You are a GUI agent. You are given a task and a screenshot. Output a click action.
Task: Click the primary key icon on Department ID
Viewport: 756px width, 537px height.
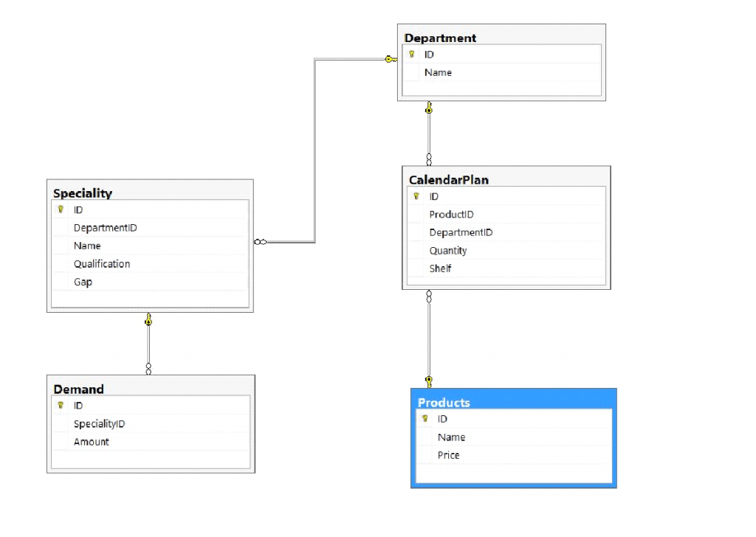(411, 54)
